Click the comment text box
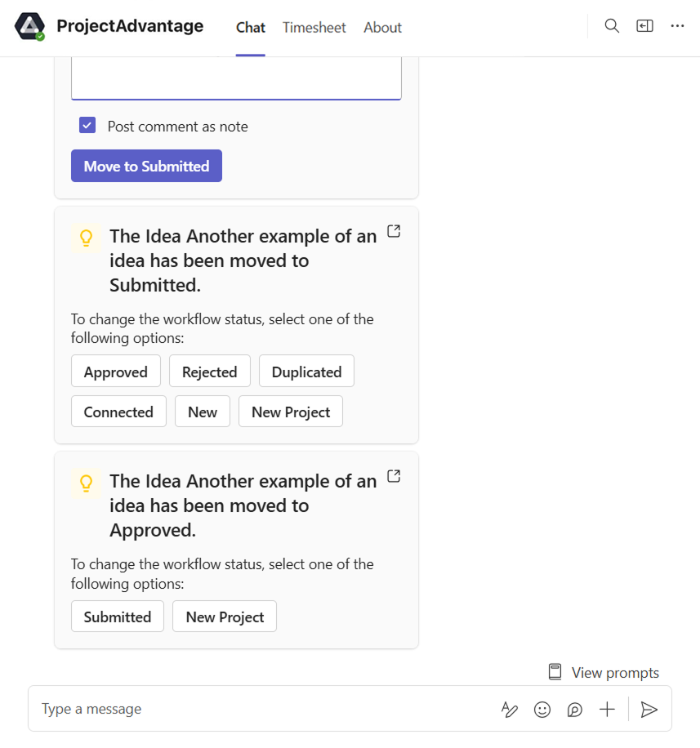The width and height of the screenshot is (700, 748). click(x=236, y=78)
